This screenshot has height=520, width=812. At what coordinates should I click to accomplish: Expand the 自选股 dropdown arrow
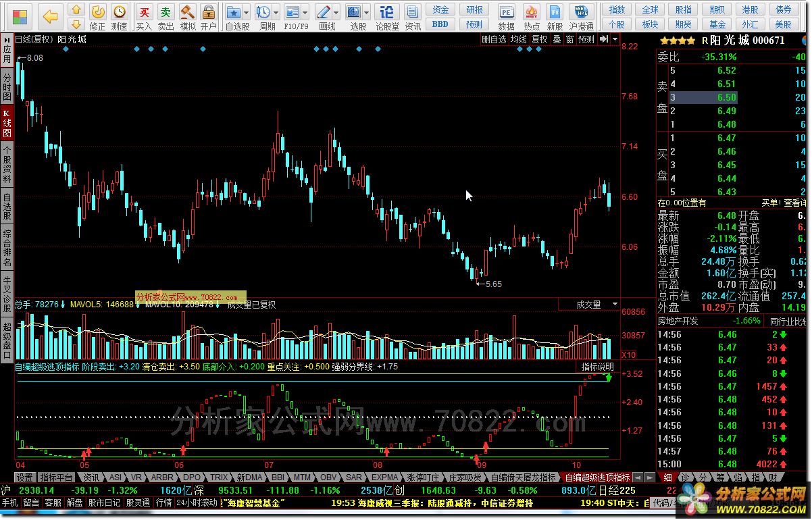coord(246,13)
